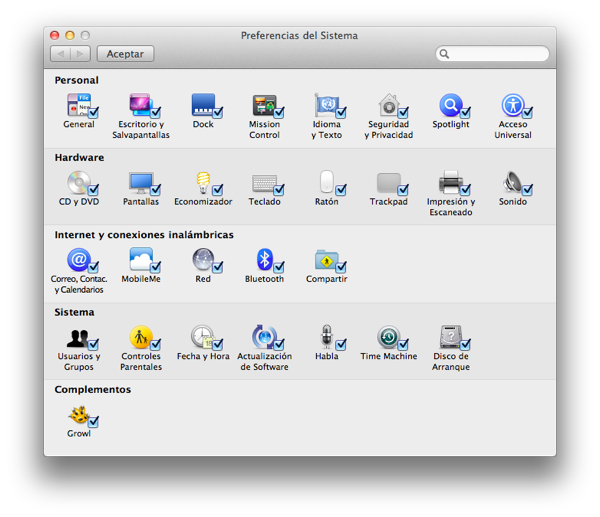Image resolution: width=600 pixels, height=517 pixels.
Task: Open the Teclado keyboard icon
Action: point(264,183)
